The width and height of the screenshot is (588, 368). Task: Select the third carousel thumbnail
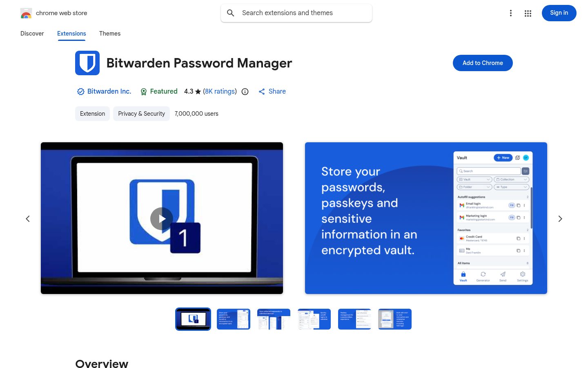click(x=274, y=319)
